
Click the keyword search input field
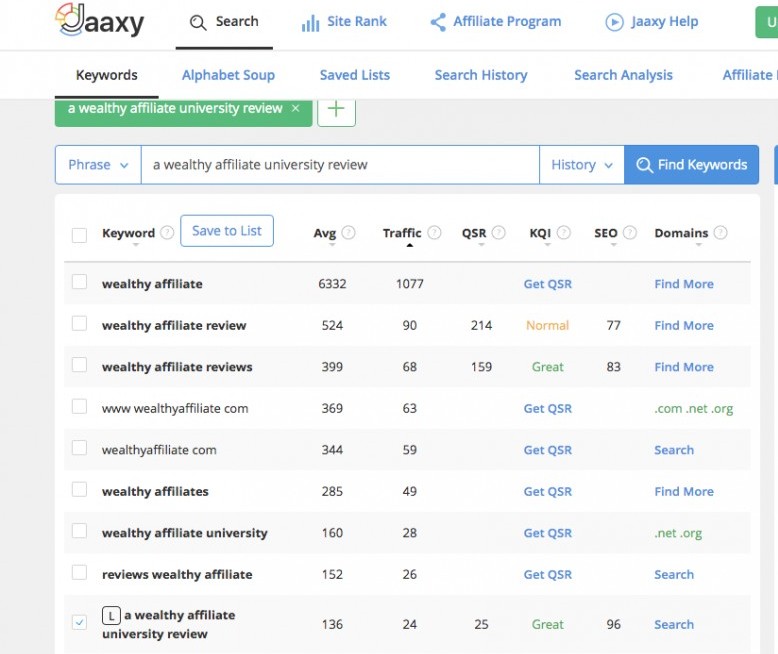[340, 165]
